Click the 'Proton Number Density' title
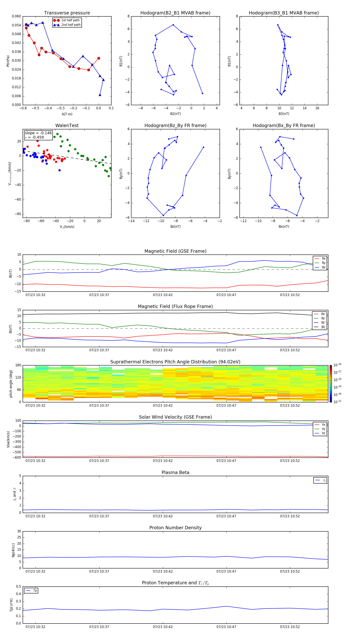Image resolution: width=351 pixels, height=644 pixels. (x=175, y=528)
